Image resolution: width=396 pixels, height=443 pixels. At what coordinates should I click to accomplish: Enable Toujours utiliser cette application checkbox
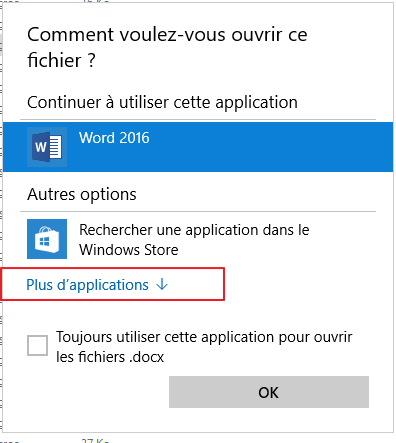tap(37, 346)
